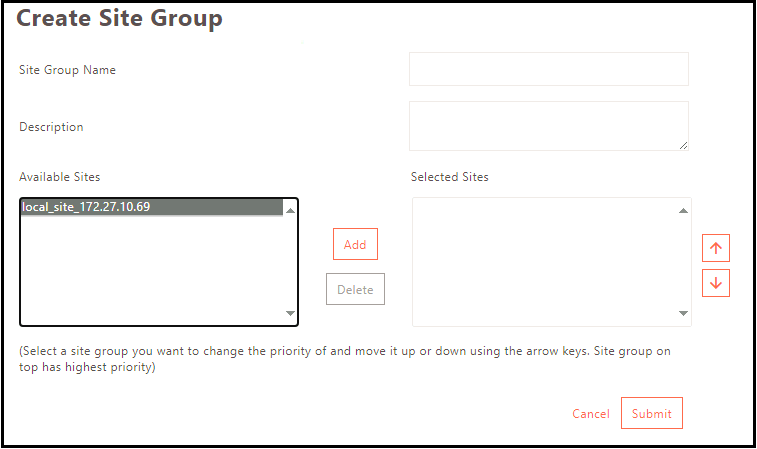Click Selected Sites list scroll-down arrow
The width and height of the screenshot is (757, 449).
tap(683, 313)
